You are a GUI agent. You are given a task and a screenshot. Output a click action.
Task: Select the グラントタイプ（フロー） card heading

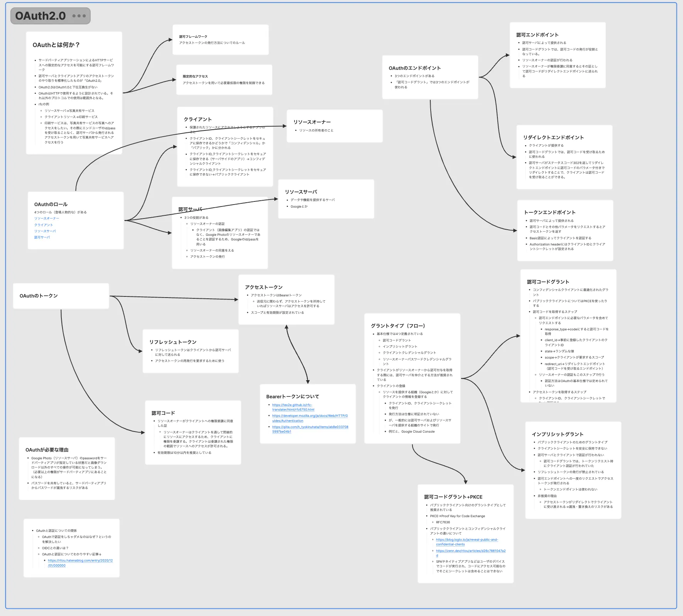tap(398, 326)
